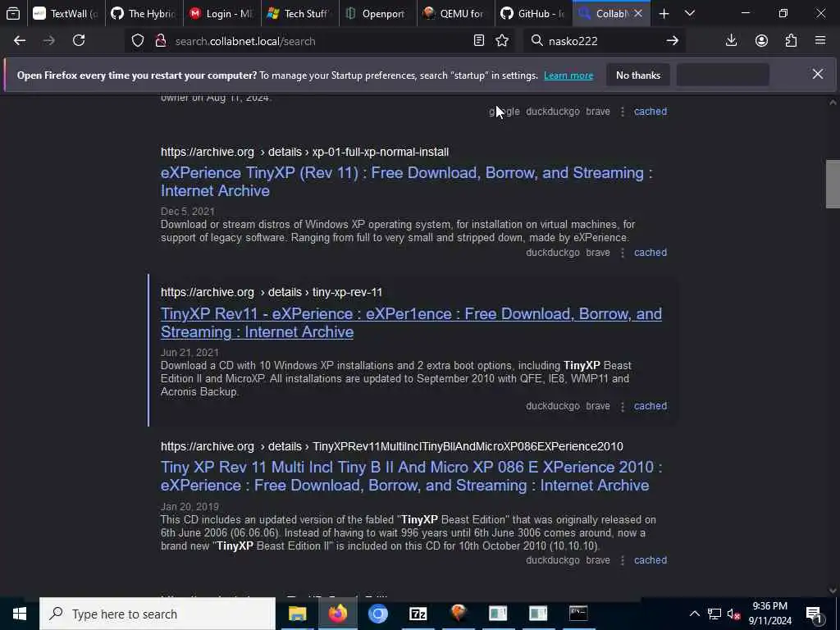The height and width of the screenshot is (630, 840).
Task: Click brave under the top partial result
Action: [x=598, y=112]
